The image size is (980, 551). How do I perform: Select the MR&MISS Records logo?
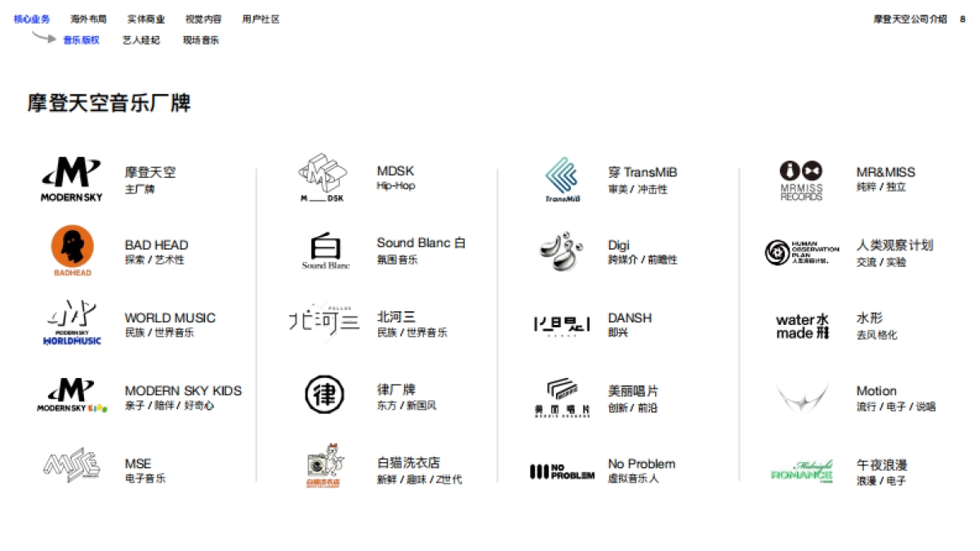point(801,180)
